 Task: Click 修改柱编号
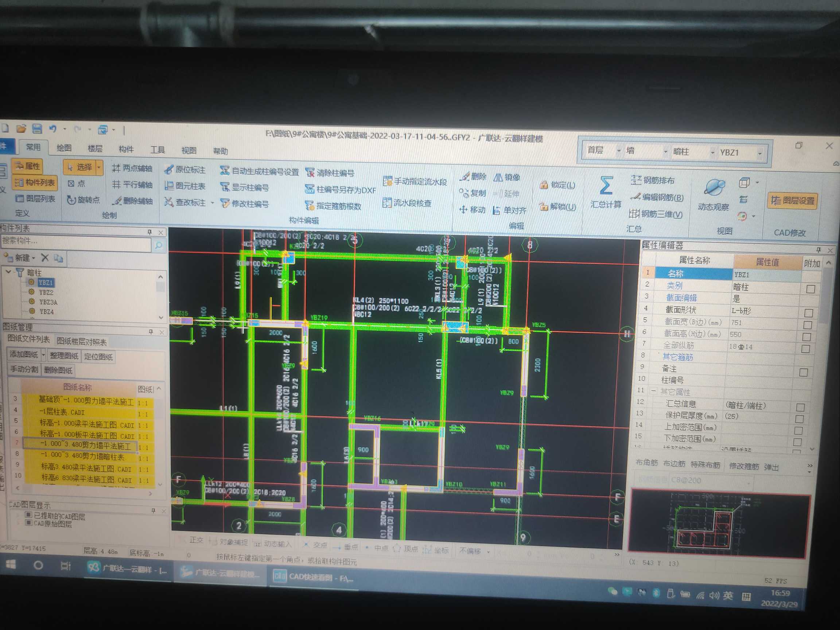click(x=245, y=204)
